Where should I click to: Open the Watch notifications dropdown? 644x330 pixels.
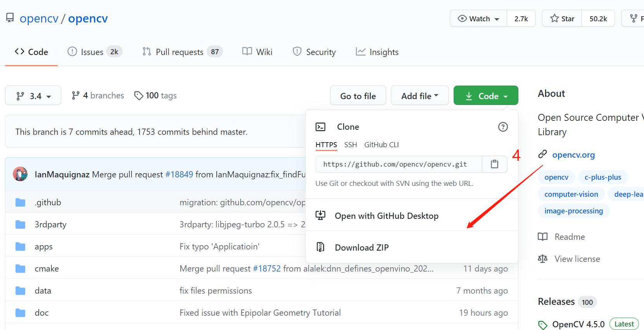point(478,18)
